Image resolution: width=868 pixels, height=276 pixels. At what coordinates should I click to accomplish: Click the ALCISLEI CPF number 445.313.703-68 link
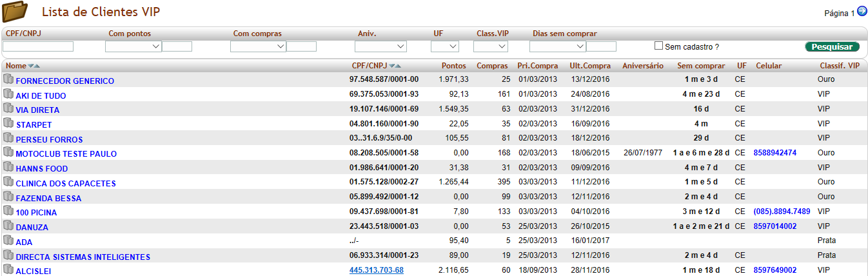click(377, 270)
